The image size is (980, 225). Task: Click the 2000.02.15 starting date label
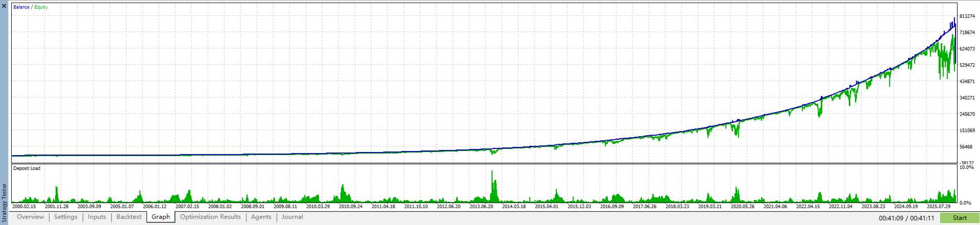[x=24, y=207]
